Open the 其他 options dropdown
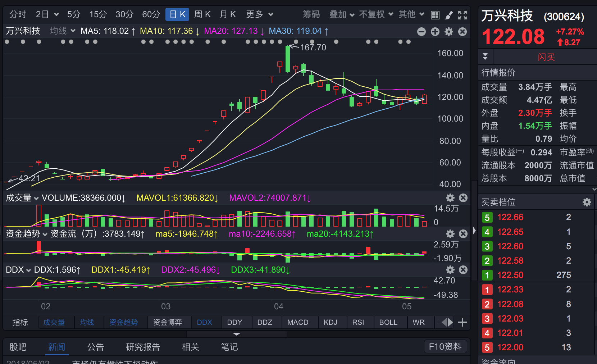597x364 pixels. 411,14
